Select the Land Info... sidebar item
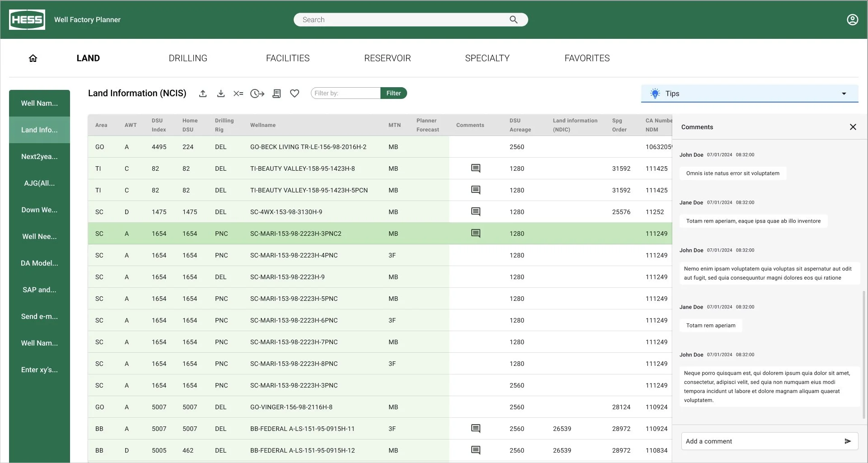 coord(39,130)
